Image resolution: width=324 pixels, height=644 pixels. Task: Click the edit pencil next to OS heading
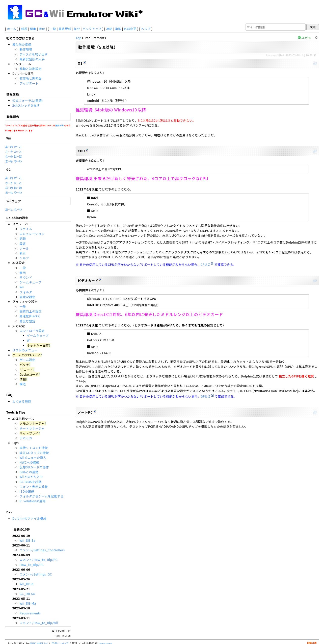[85, 62]
